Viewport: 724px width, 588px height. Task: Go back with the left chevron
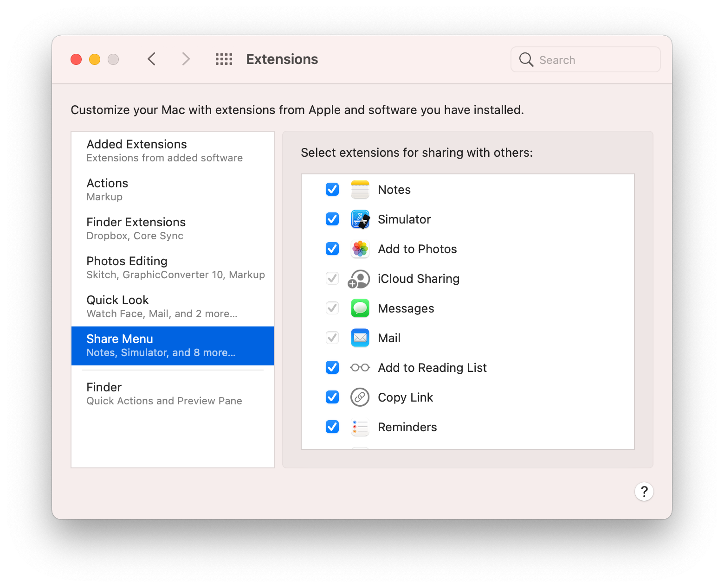pyautogui.click(x=151, y=59)
